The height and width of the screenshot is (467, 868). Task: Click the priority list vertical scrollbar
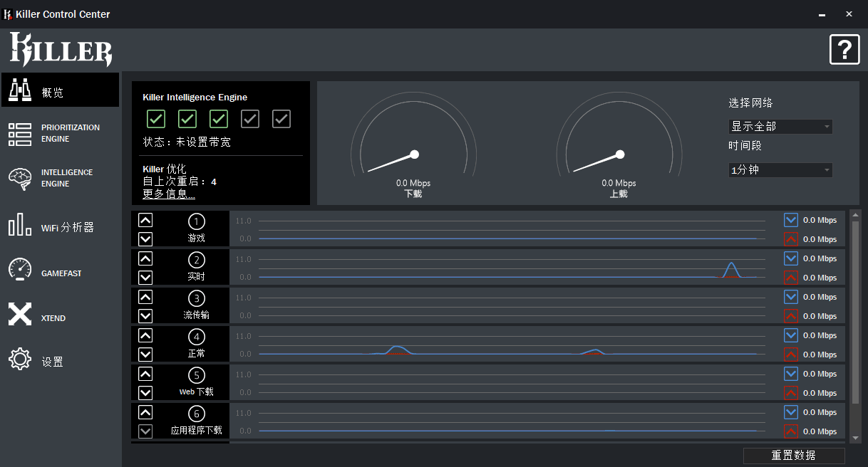click(x=856, y=326)
